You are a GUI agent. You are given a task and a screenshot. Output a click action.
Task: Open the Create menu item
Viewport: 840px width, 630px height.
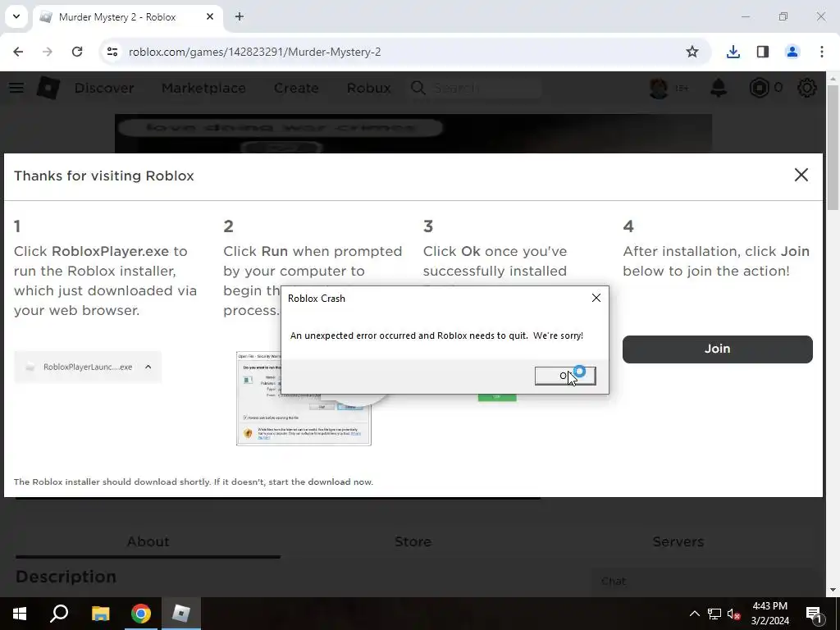[296, 88]
